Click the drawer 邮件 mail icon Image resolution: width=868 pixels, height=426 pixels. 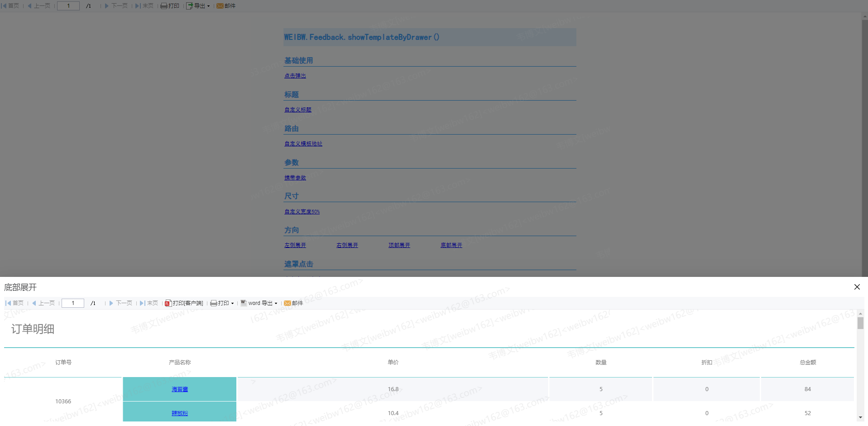coord(293,303)
